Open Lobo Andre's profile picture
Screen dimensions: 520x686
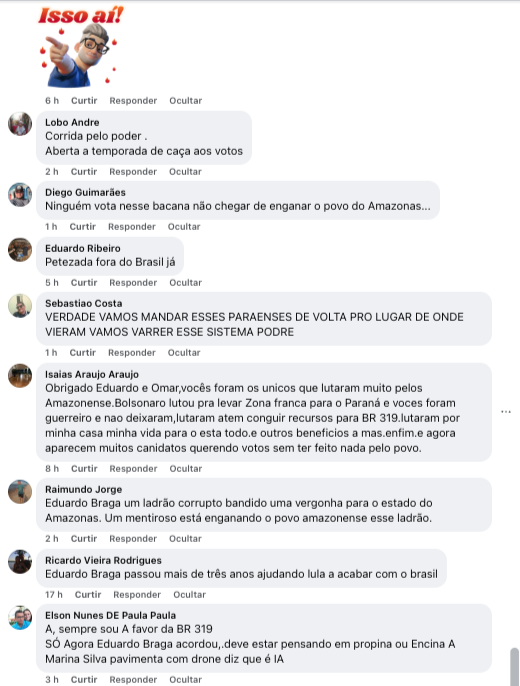[x=20, y=124]
